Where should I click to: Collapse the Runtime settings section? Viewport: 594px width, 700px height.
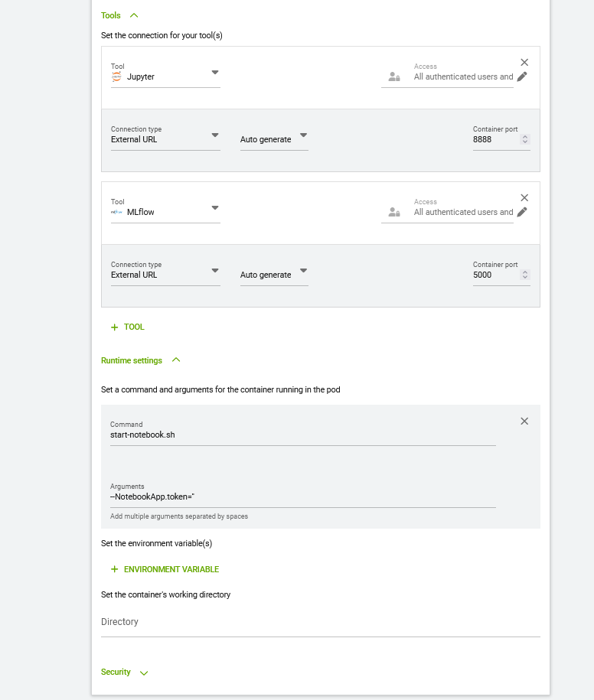(140, 360)
